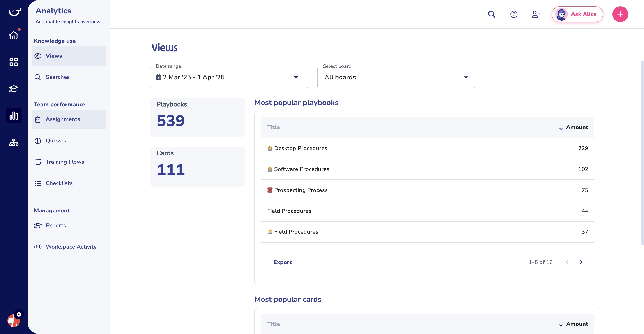Image resolution: width=644 pixels, height=334 pixels.
Task: Open the graduation cap learning icon
Action: 14,89
